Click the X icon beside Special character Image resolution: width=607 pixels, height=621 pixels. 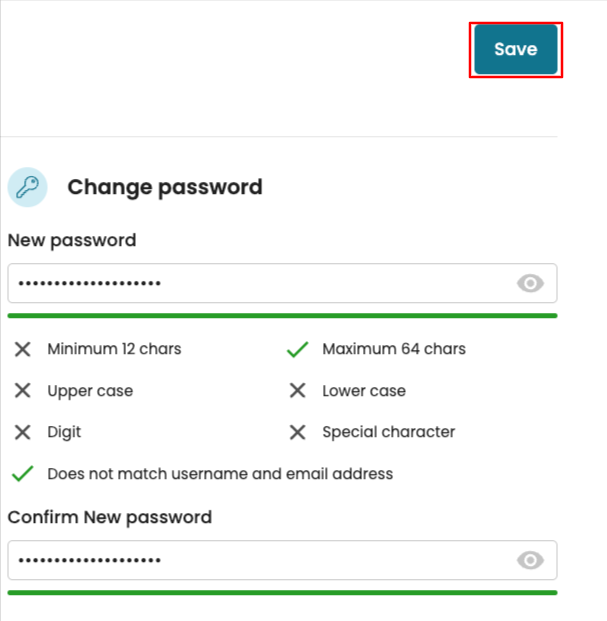(297, 432)
